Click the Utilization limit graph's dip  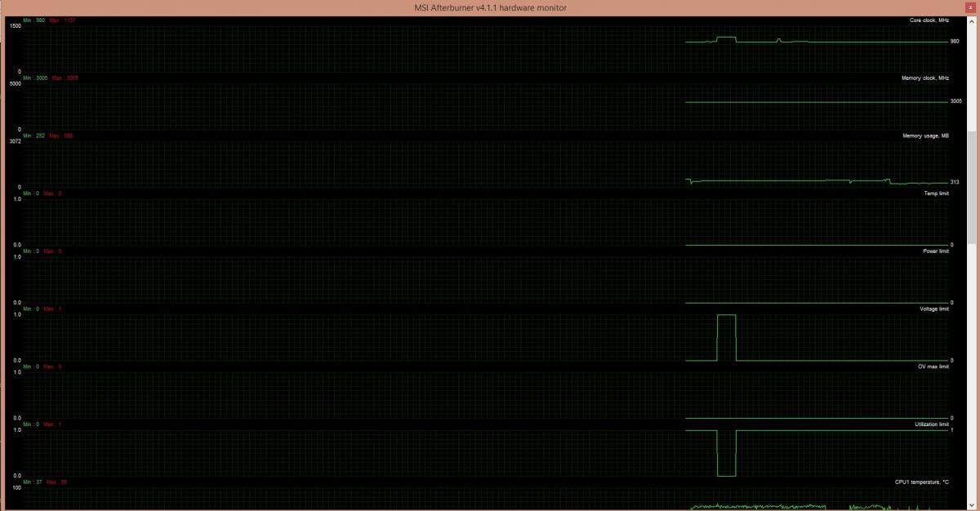pyautogui.click(x=726, y=452)
